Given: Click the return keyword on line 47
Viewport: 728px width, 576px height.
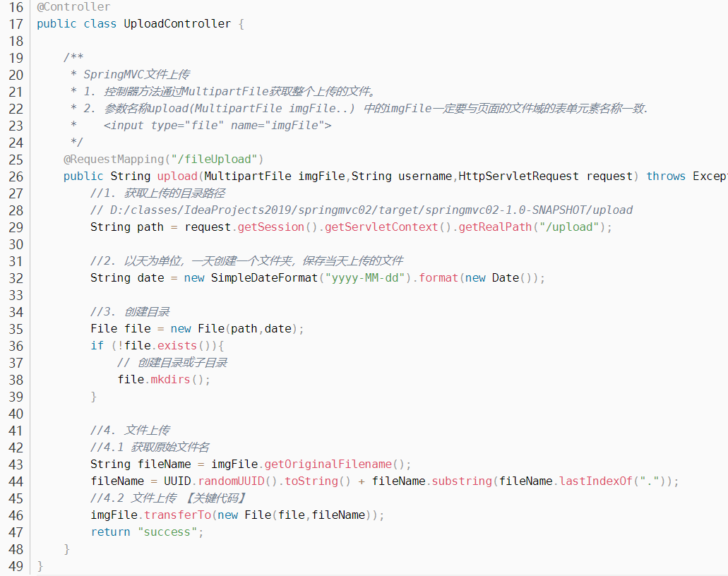Looking at the screenshot, I should pyautogui.click(x=110, y=532).
